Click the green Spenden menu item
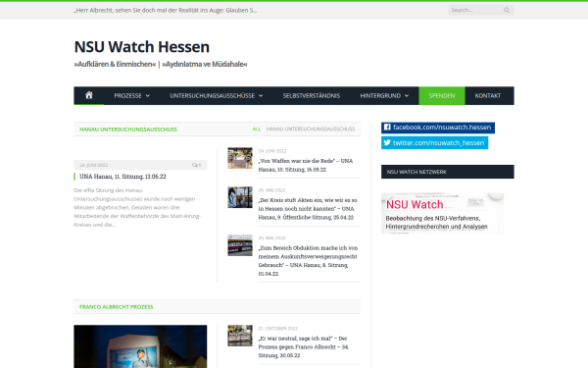The image size is (588, 368). (x=442, y=96)
